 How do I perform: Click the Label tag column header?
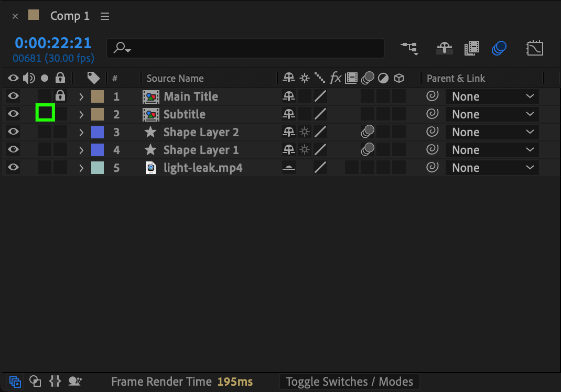click(93, 78)
